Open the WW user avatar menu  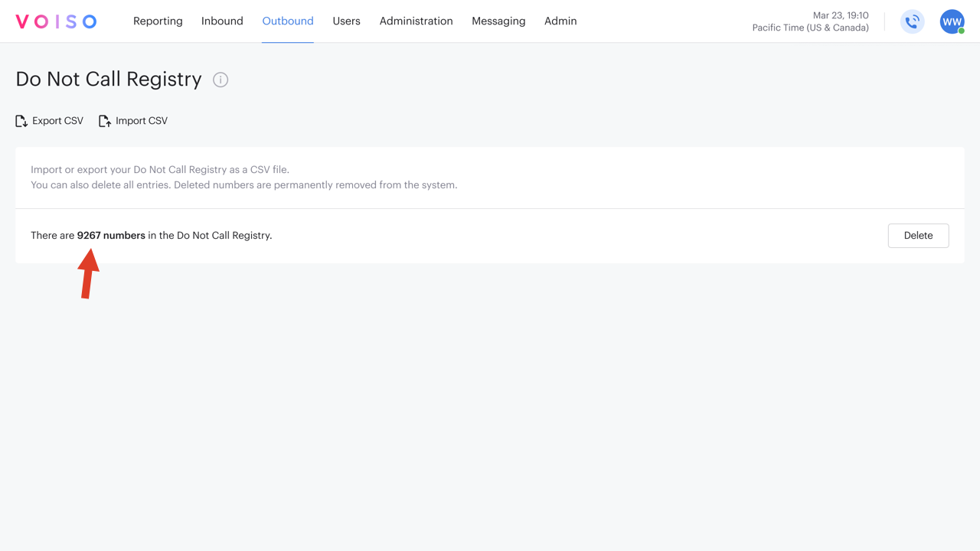click(952, 21)
